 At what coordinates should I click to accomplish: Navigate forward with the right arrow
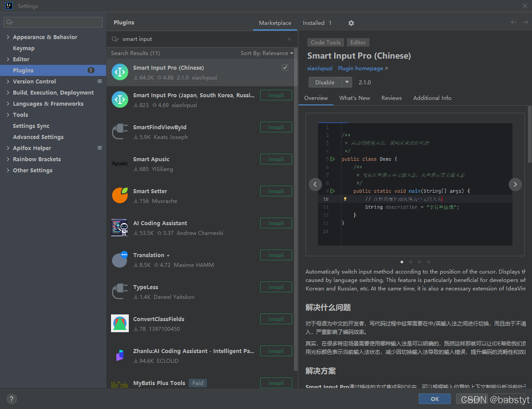tap(525, 22)
